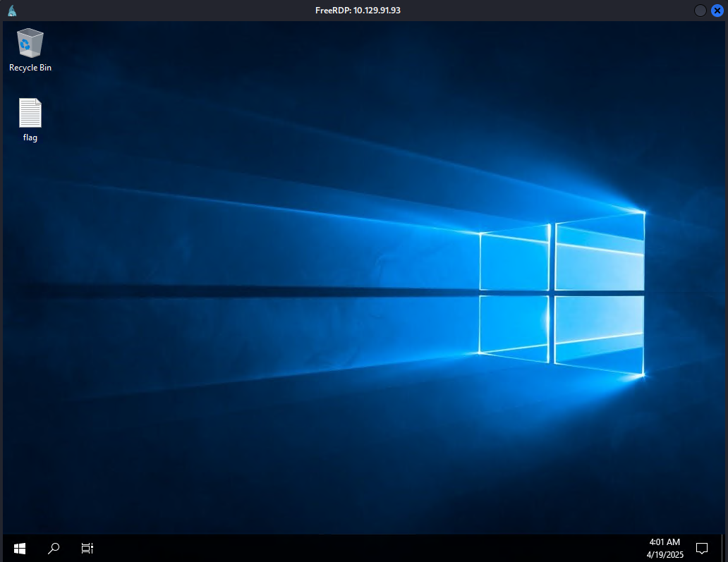Click the "flag" file name label
This screenshot has height=562, width=728.
30,138
